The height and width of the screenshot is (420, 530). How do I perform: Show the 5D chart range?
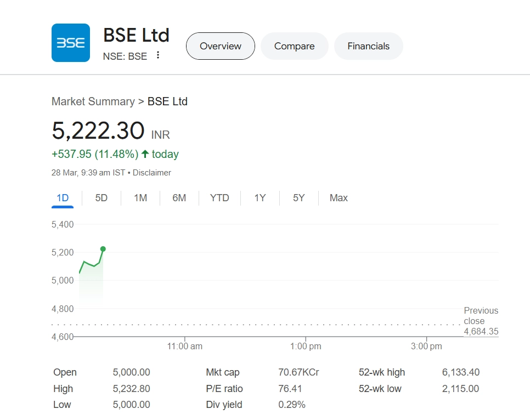pos(101,198)
